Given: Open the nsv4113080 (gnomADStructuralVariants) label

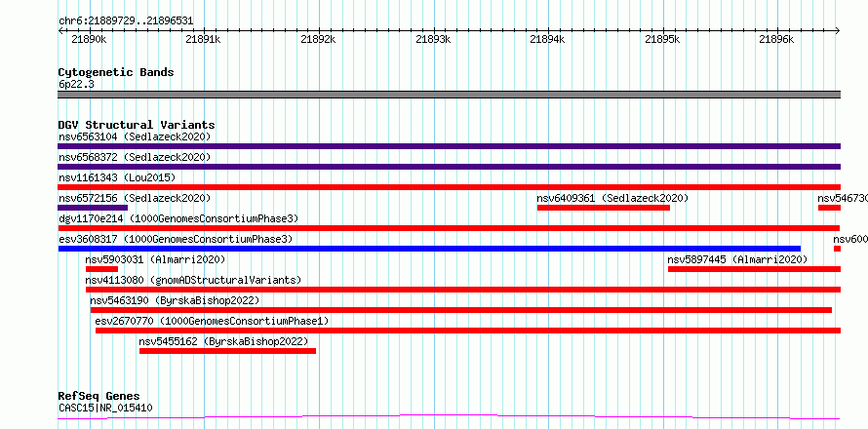Looking at the screenshot, I should click(x=193, y=280).
